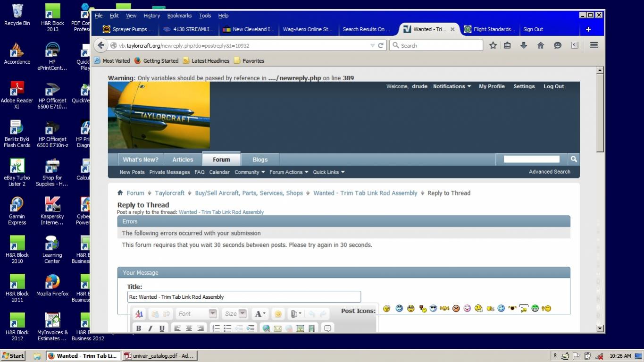Toggle Bold formatting in the editor
Screen dimensions: 644x362
coord(139,328)
